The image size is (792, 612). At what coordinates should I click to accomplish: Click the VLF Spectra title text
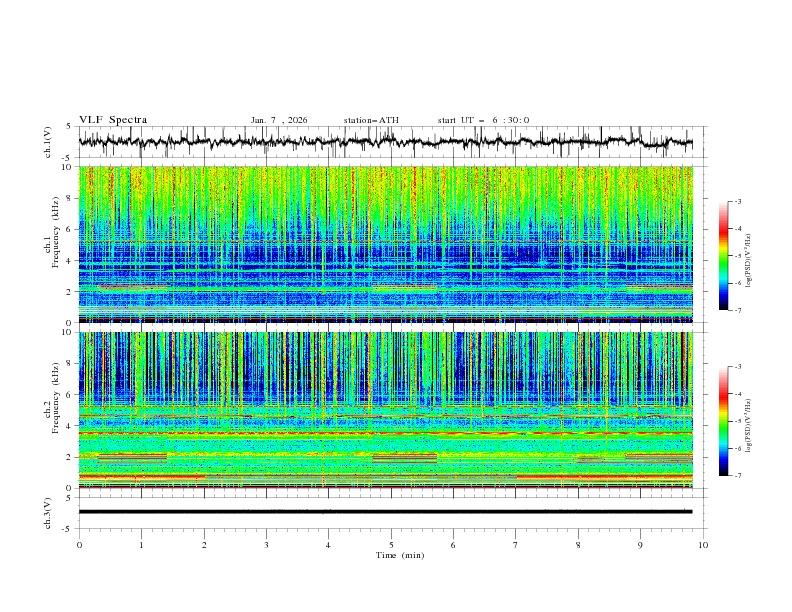(x=113, y=120)
